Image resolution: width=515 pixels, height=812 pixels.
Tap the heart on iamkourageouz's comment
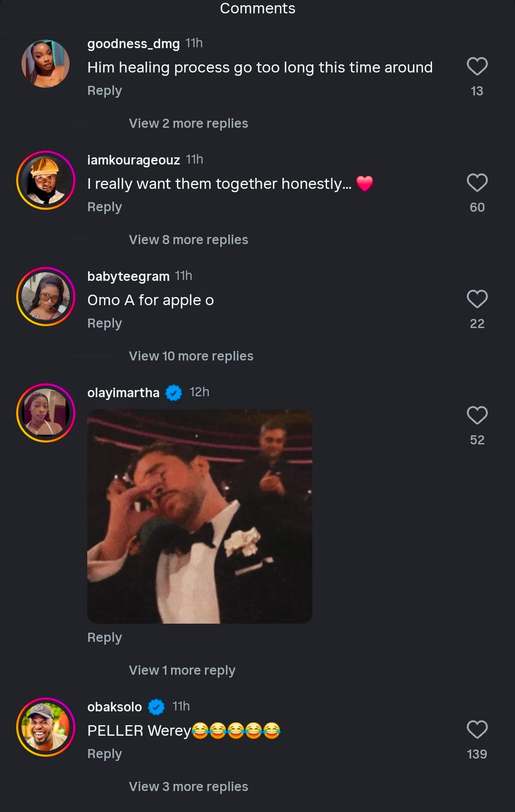tap(477, 183)
